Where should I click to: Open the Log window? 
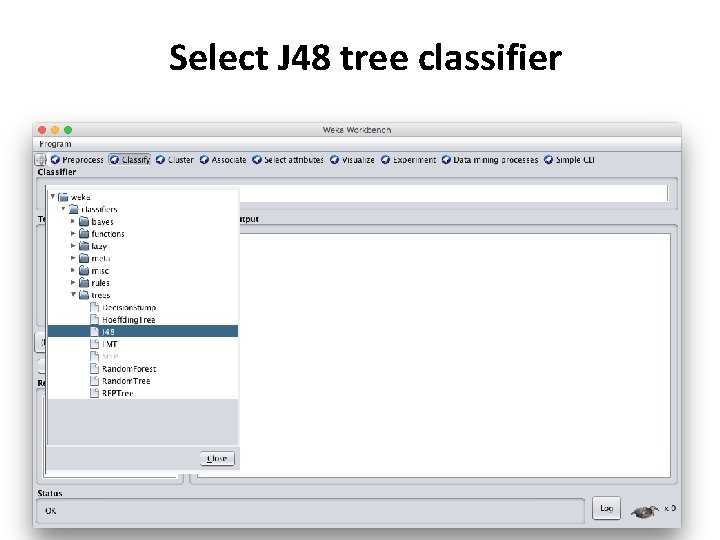click(x=606, y=508)
